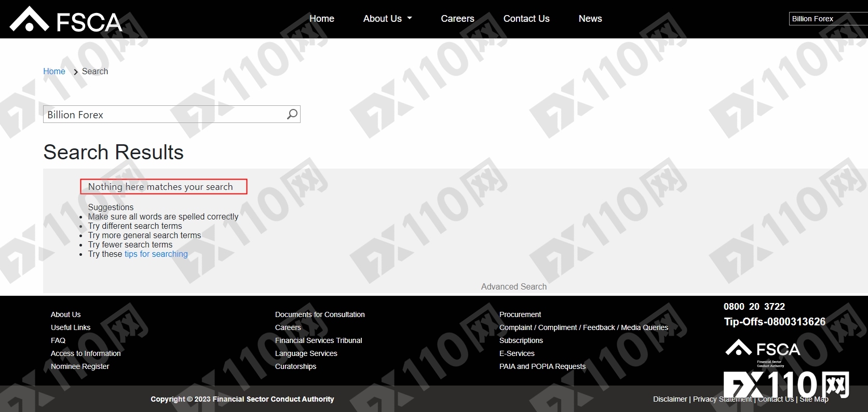The image size is (868, 412).
Task: Click Try different search terms suggestion
Action: (135, 226)
